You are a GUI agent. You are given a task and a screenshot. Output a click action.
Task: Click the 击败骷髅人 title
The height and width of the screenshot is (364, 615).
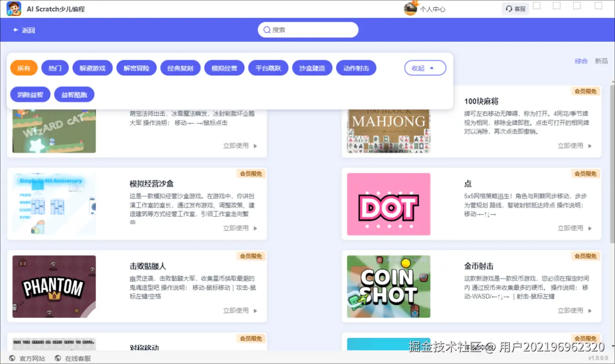[x=148, y=266]
